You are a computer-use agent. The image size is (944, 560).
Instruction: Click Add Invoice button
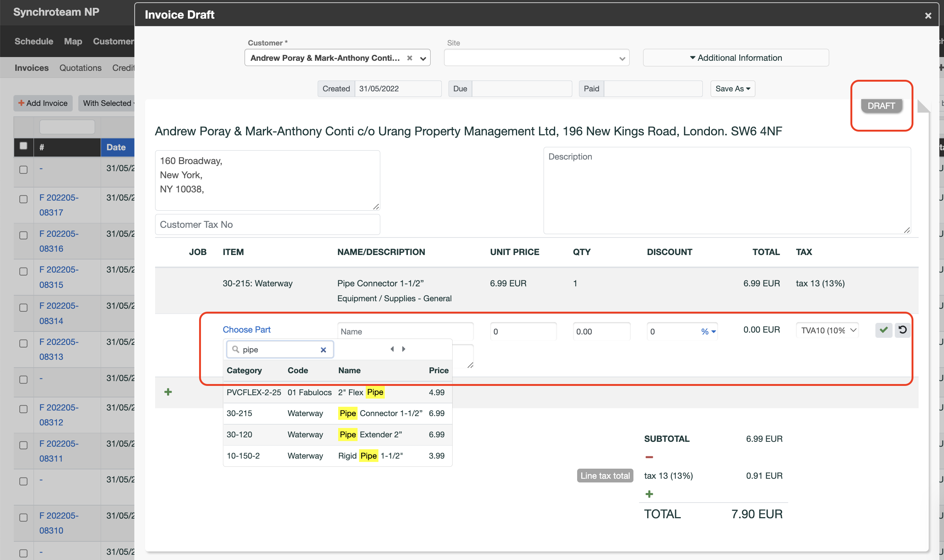tap(43, 103)
